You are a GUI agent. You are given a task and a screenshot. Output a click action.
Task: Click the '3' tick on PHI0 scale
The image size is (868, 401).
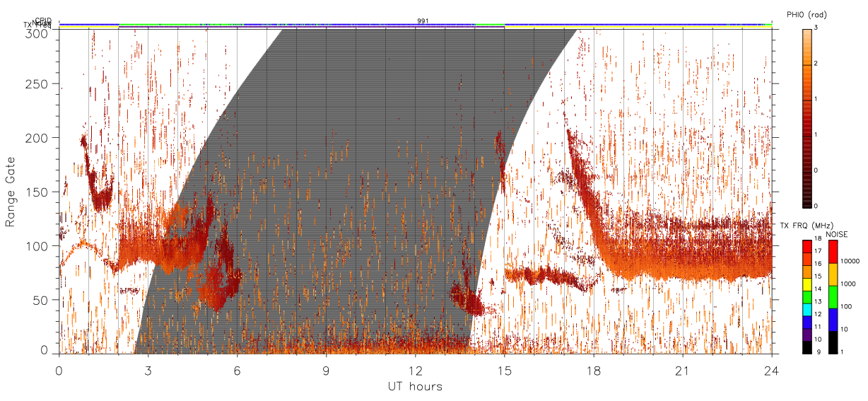[816, 29]
